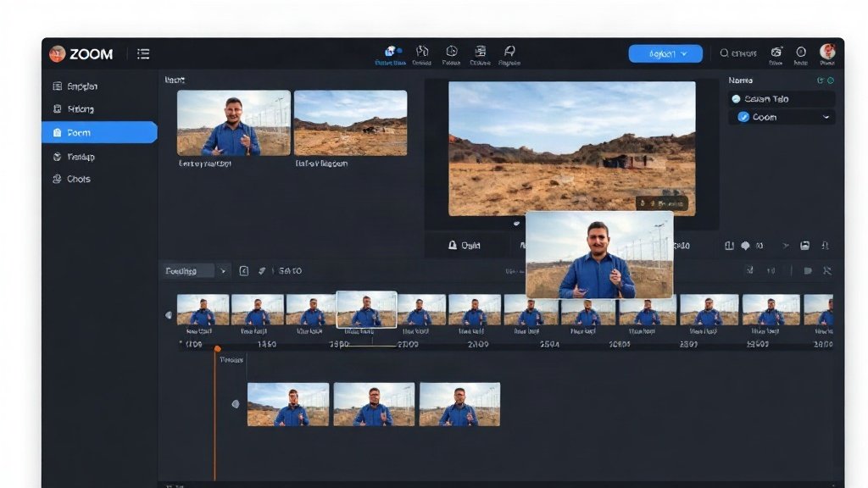This screenshot has width=868, height=488.
Task: Click the large desert preview image
Action: [572, 147]
